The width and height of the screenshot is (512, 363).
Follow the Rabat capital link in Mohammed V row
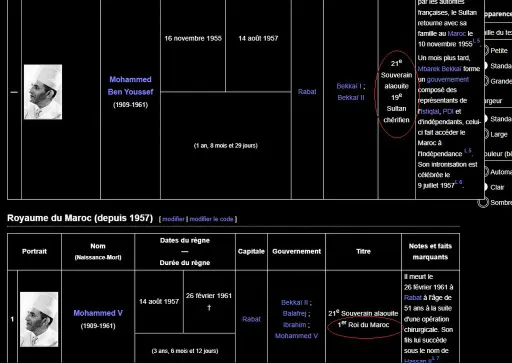tap(251, 319)
